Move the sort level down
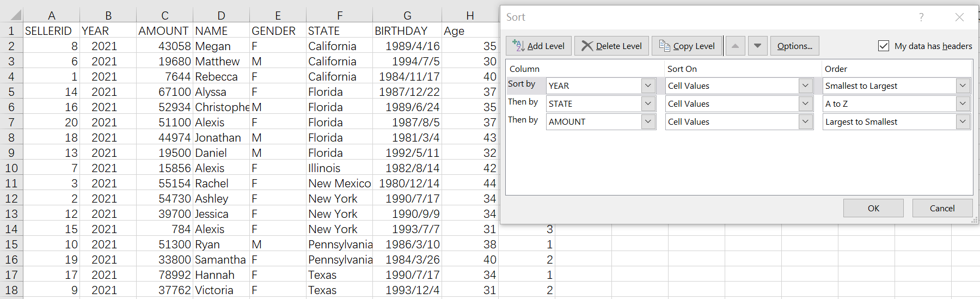The width and height of the screenshot is (980, 299). (757, 46)
